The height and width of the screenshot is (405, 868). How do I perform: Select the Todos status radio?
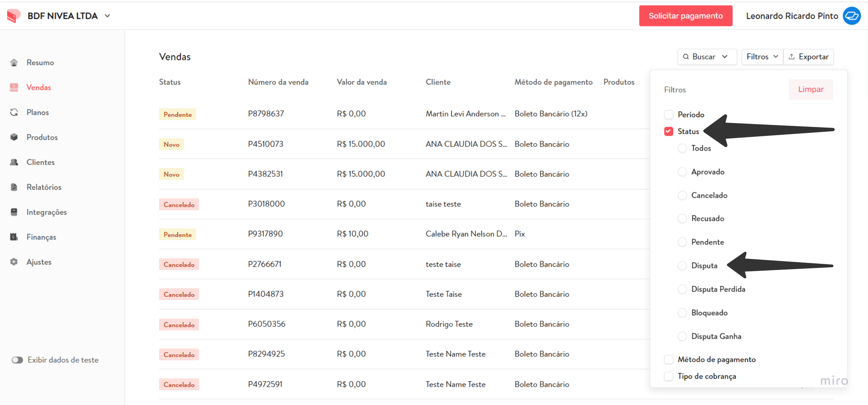click(x=682, y=148)
